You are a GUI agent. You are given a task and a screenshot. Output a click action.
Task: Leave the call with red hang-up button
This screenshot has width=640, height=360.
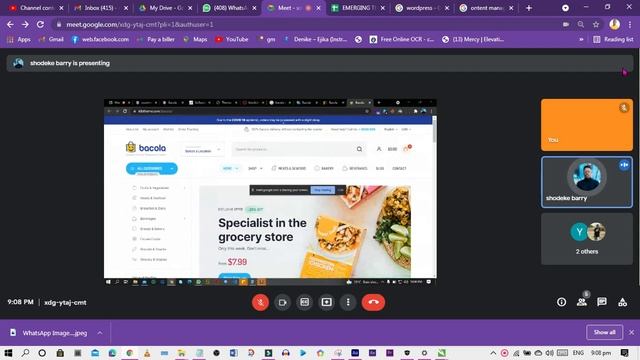pyautogui.click(x=373, y=302)
